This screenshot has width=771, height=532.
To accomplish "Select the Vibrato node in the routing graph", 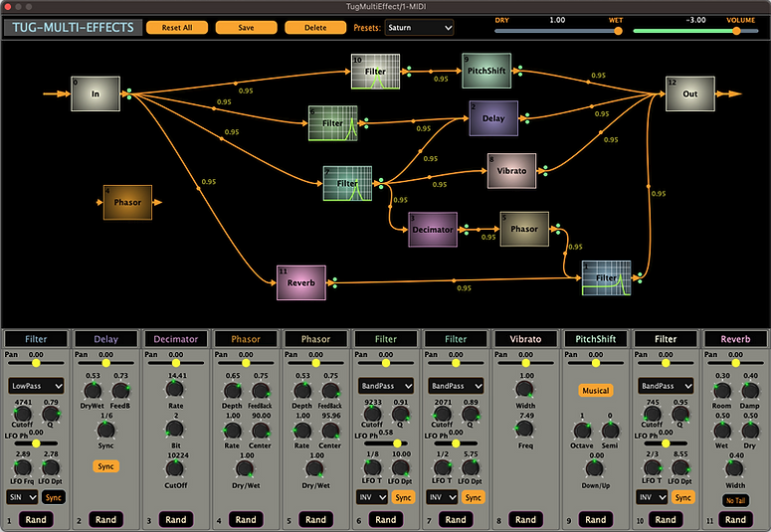I will [x=511, y=171].
